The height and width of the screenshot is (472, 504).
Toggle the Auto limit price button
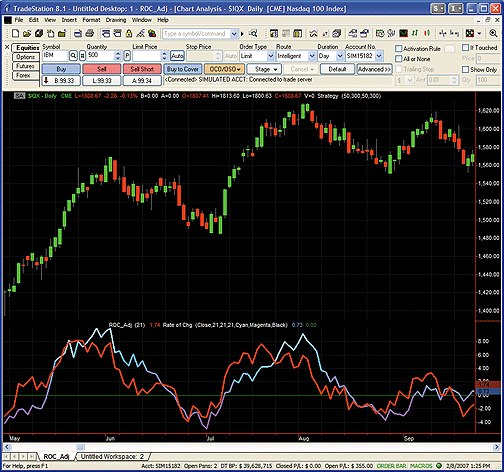click(177, 56)
